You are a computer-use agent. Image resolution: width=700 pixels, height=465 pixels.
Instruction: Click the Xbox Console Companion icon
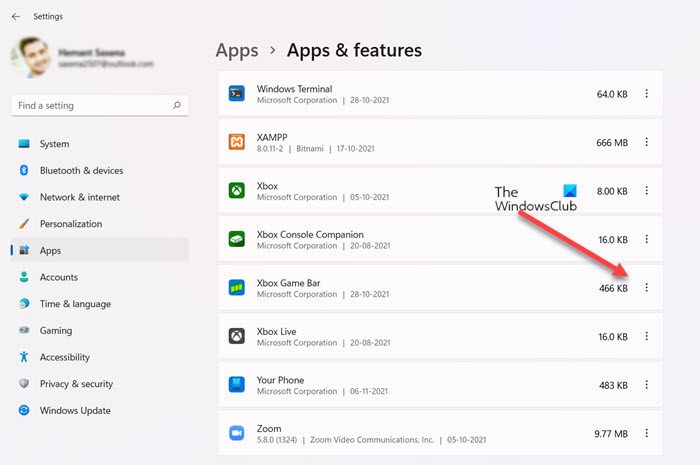pyautogui.click(x=237, y=239)
